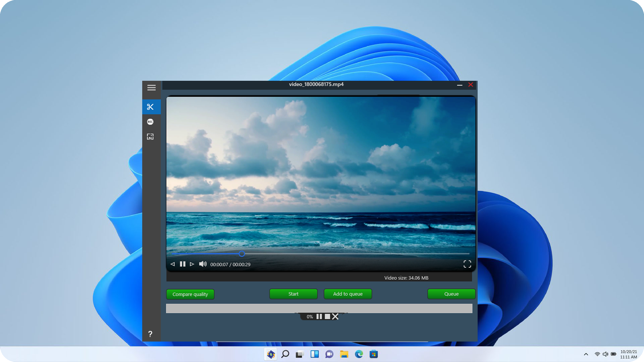This screenshot has height=362, width=644.
Task: Step to next frame arrow
Action: pyautogui.click(x=192, y=264)
